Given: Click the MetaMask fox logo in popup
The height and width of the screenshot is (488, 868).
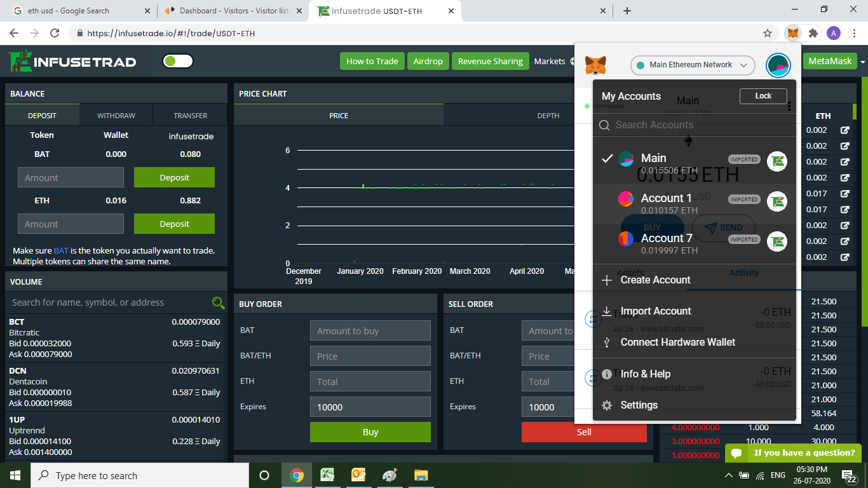Looking at the screenshot, I should [595, 65].
